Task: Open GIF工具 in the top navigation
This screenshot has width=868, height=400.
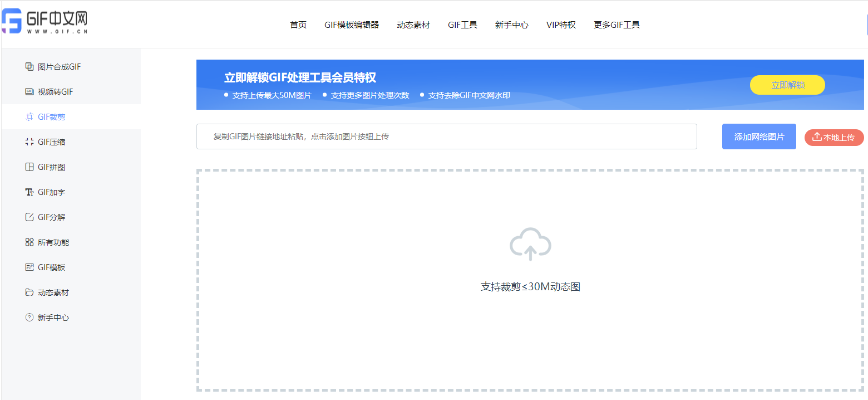Action: click(462, 25)
